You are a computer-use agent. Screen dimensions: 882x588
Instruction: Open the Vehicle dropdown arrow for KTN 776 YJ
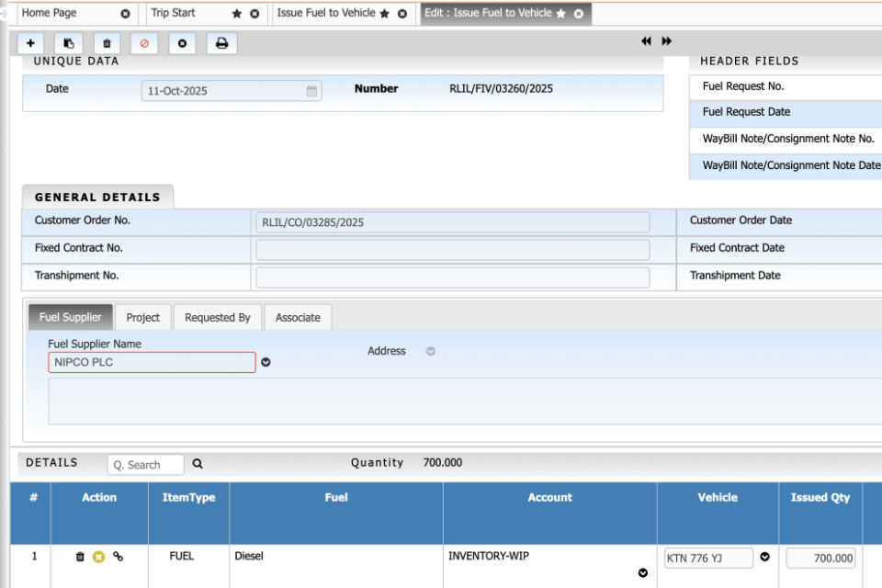click(765, 557)
